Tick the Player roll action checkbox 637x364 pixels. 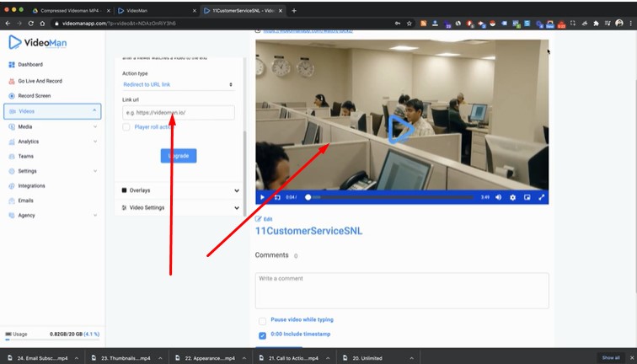coord(126,127)
